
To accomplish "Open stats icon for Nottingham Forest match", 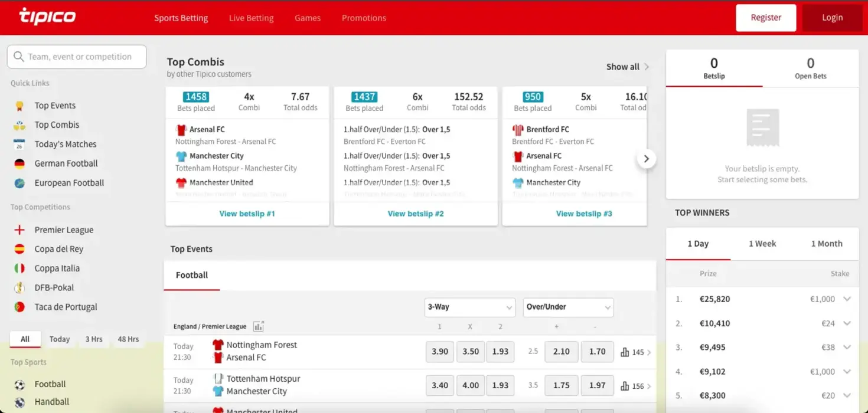I will (625, 352).
